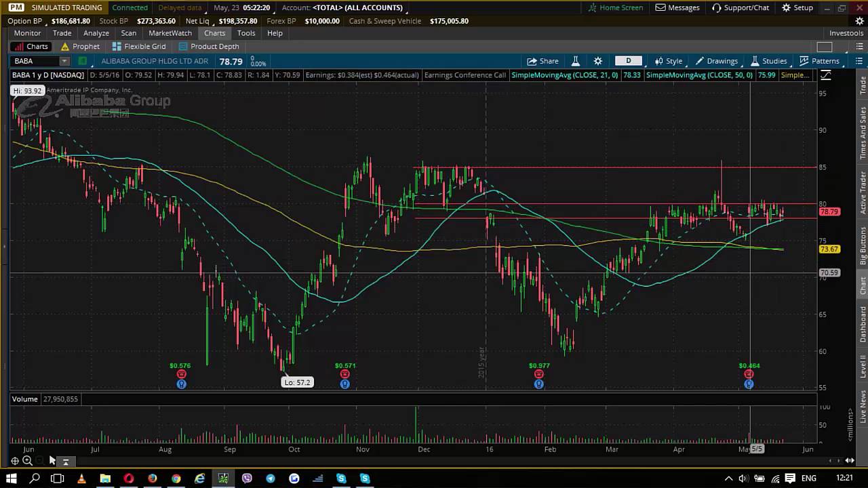868x488 pixels.
Task: Open the Share chart option
Action: [542, 61]
